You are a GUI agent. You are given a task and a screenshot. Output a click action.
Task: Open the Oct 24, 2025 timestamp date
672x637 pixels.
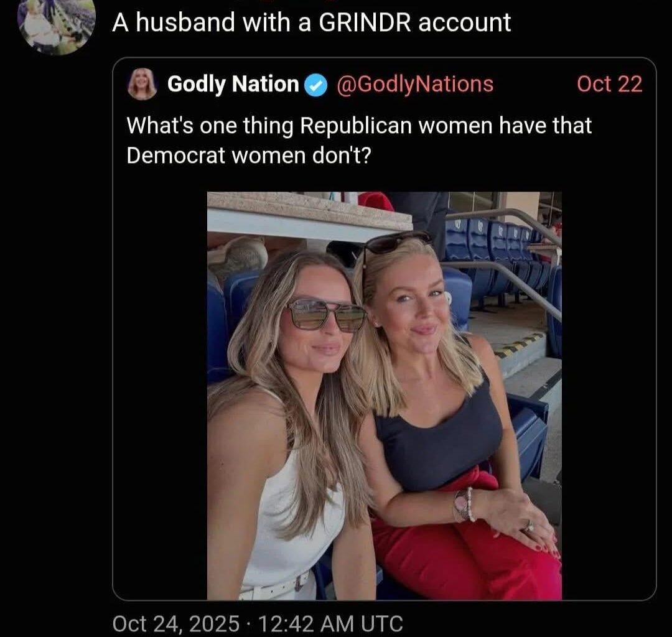[175, 624]
